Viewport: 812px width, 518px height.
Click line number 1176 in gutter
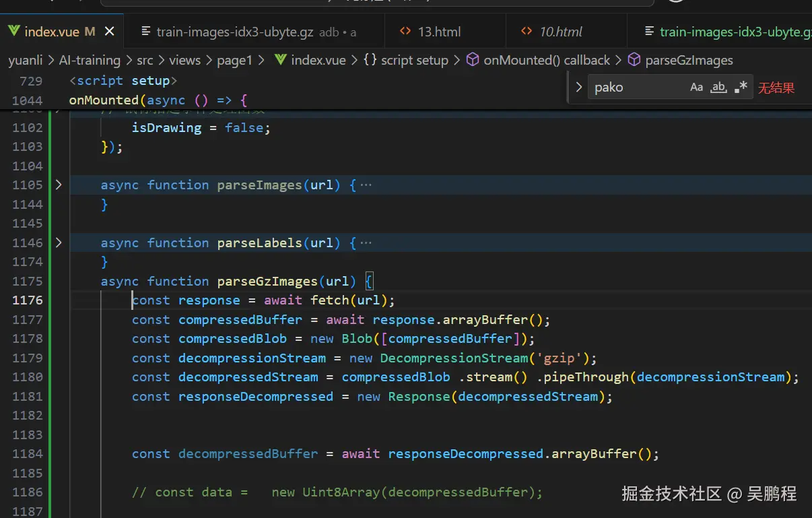tap(28, 300)
